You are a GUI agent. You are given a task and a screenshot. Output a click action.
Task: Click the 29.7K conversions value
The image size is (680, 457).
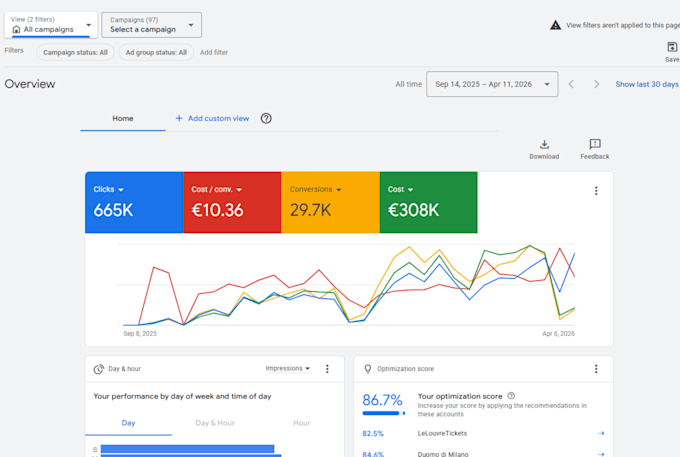coord(311,210)
